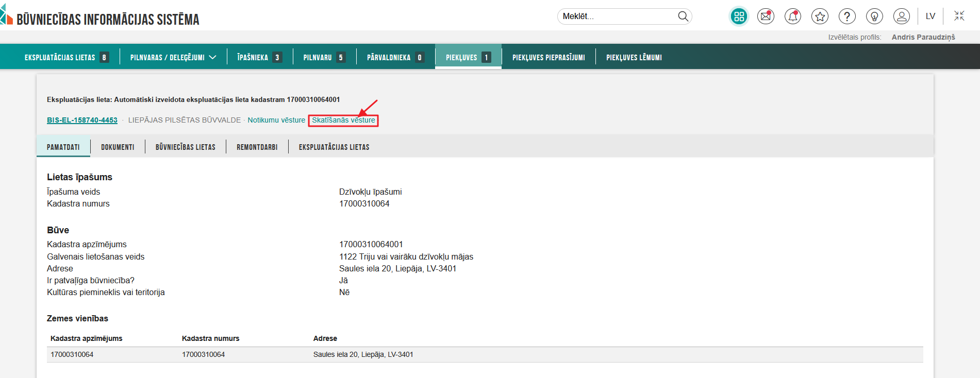Click the Kadastra numurs column header
This screenshot has width=980, height=378.
pos(211,338)
